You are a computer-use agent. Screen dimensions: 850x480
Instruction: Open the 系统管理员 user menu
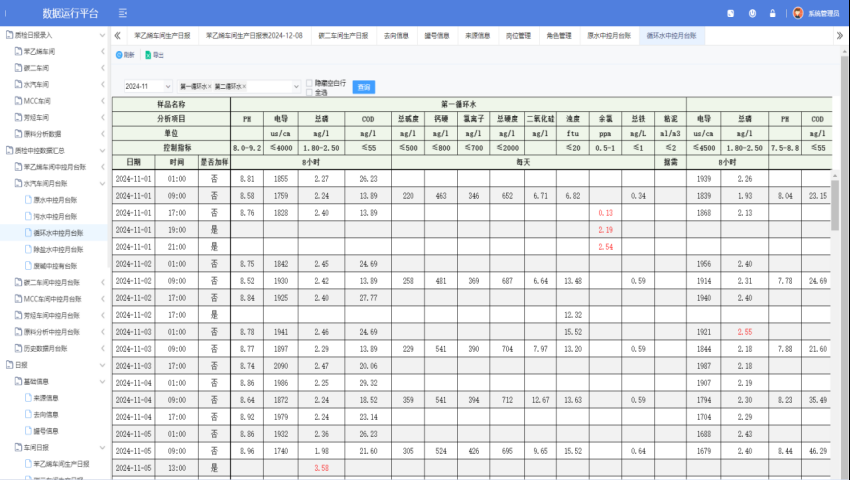(x=823, y=14)
